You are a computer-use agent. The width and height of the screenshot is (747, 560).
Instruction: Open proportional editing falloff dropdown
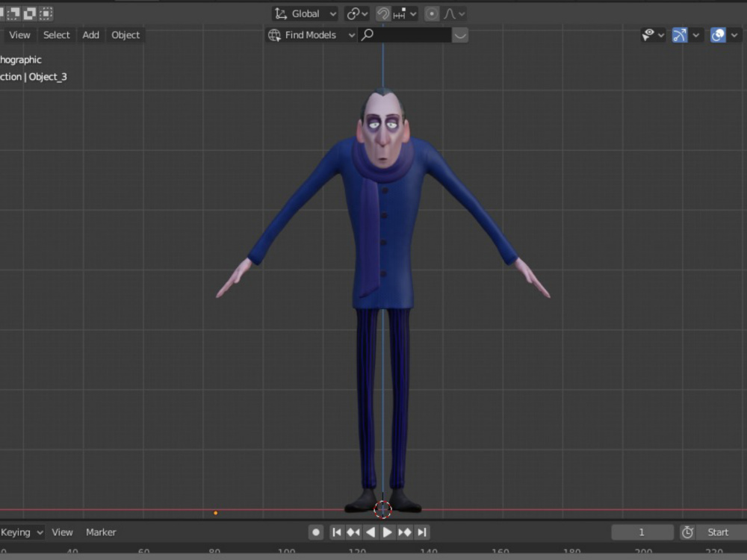click(x=454, y=13)
